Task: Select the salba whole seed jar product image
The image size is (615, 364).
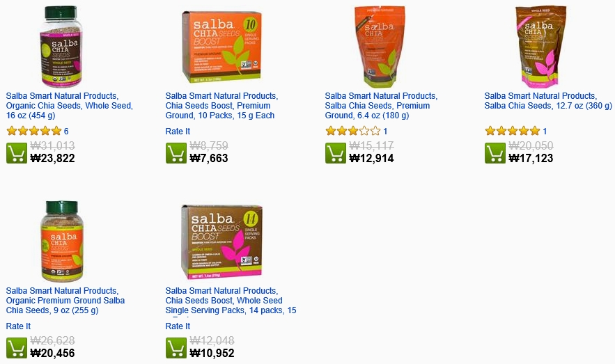Action: (61, 47)
